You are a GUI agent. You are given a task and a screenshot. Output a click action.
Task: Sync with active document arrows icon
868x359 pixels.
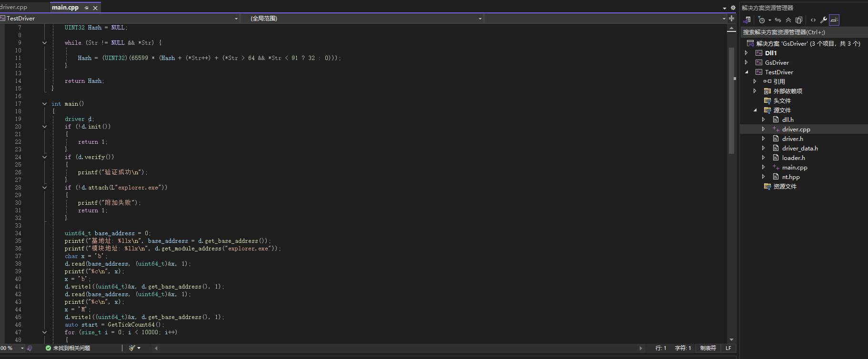click(778, 20)
